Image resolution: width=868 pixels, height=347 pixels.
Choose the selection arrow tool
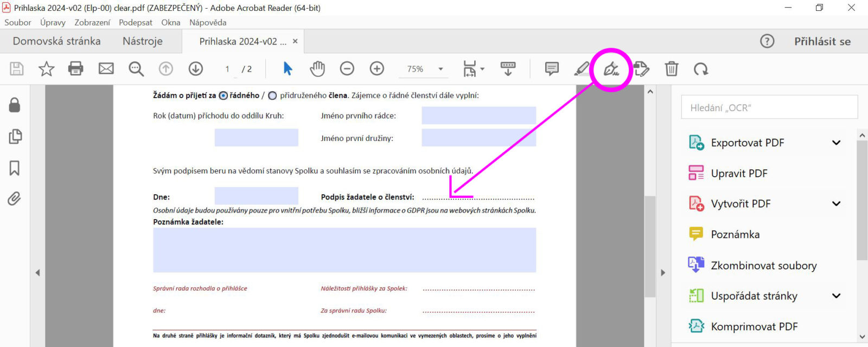pyautogui.click(x=288, y=69)
